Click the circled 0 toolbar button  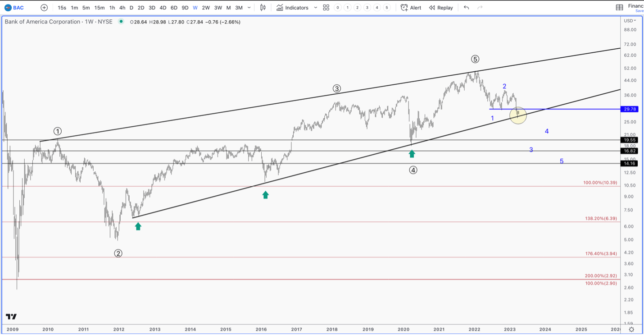tap(337, 8)
